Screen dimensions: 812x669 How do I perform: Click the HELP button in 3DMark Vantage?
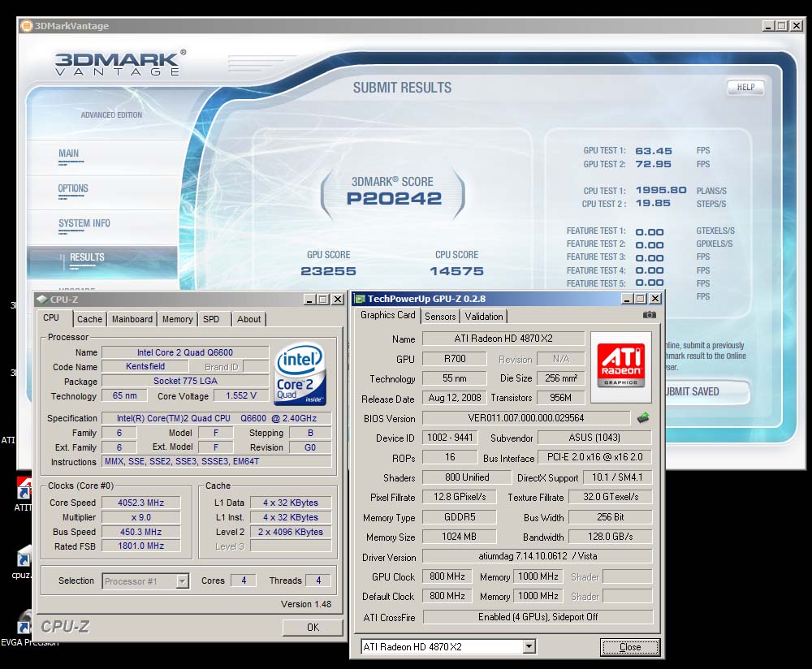[745, 87]
